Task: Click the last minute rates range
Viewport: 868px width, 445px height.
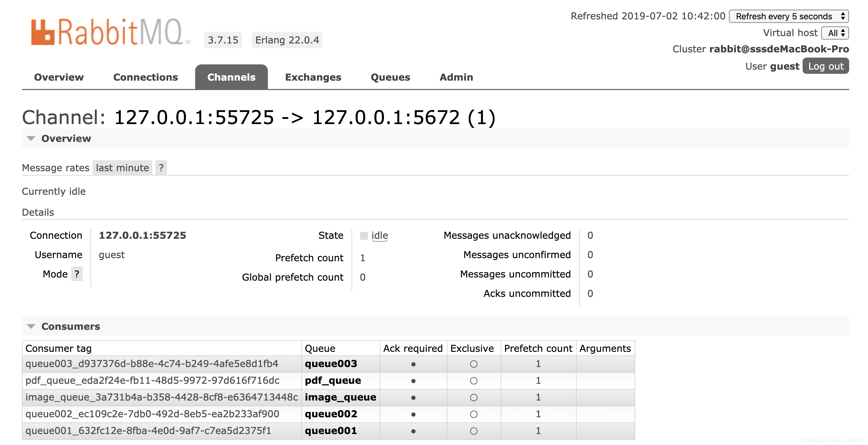Action: pos(122,168)
